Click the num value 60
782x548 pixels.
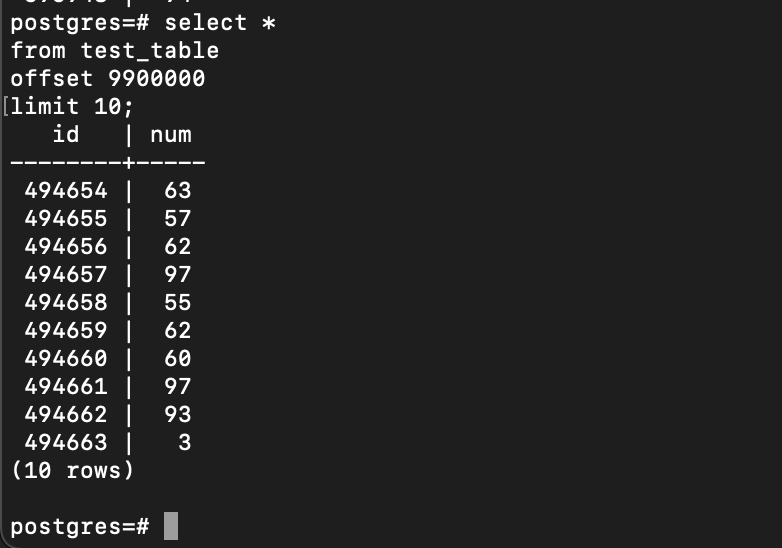pyautogui.click(x=177, y=358)
